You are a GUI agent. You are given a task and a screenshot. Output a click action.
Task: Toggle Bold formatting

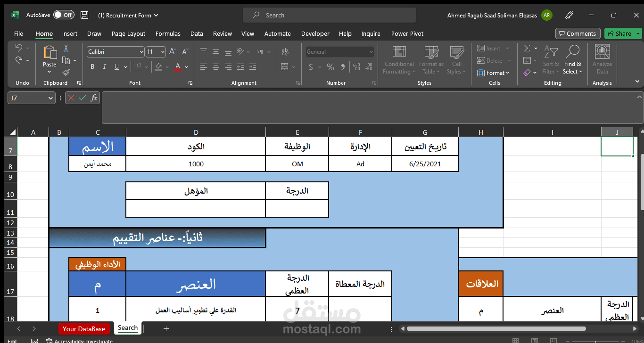pos(92,67)
